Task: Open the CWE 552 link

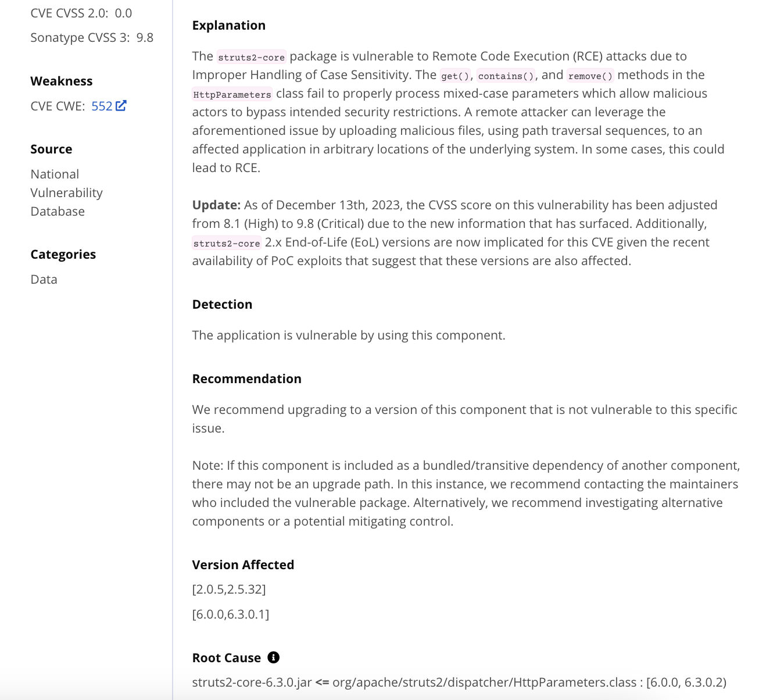Action: [102, 106]
